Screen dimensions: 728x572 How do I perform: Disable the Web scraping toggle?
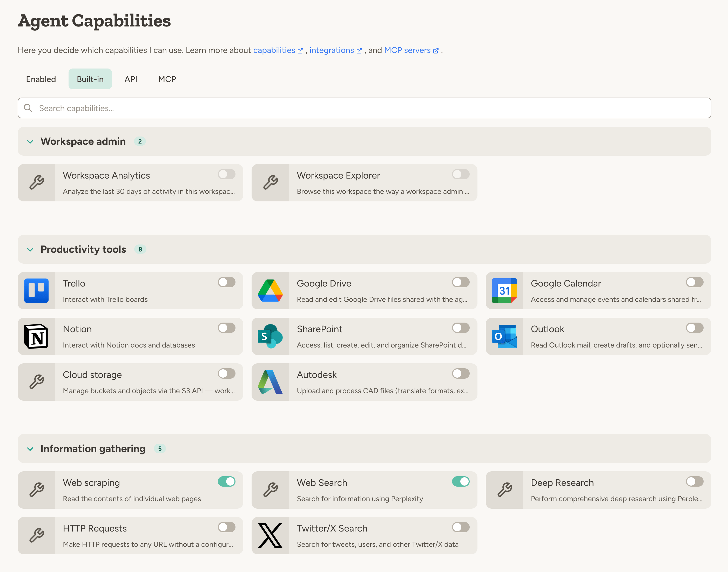pyautogui.click(x=226, y=481)
